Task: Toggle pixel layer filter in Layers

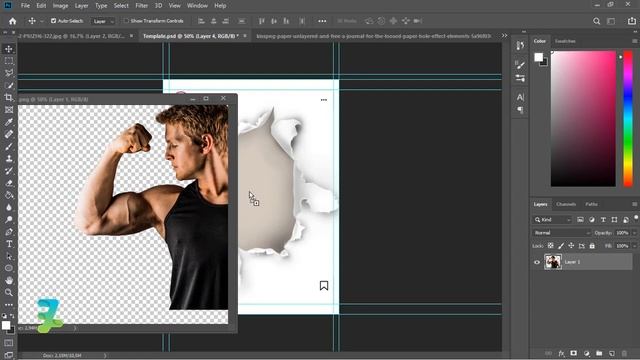Action: pyautogui.click(x=580, y=220)
